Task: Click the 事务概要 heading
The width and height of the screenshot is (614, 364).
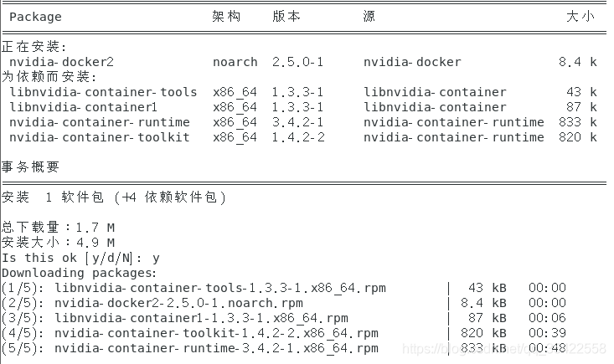Action: pyautogui.click(x=30, y=167)
